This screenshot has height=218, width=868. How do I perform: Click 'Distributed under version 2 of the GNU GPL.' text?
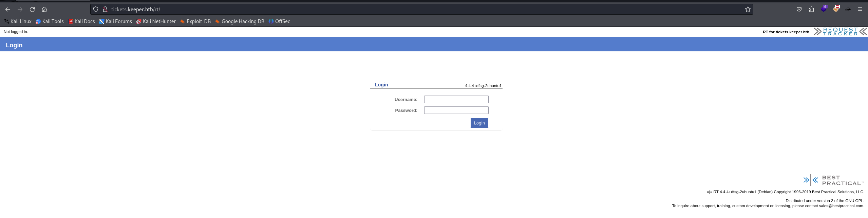825,201
